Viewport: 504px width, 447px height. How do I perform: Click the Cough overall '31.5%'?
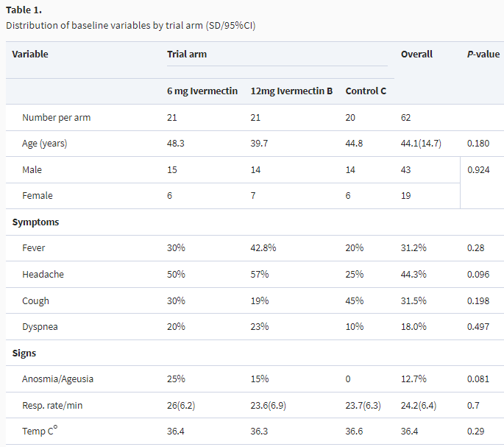(x=414, y=301)
